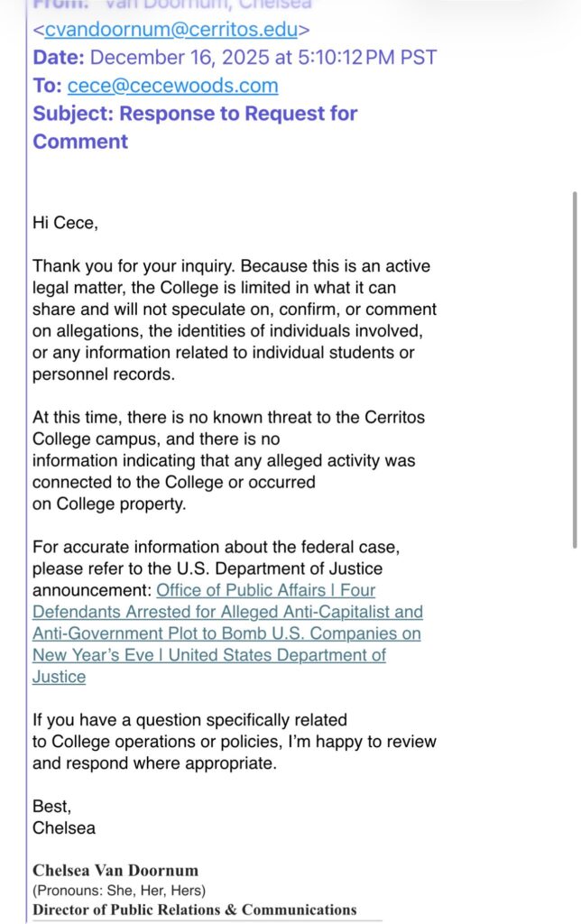This screenshot has width=581, height=924.
Task: Open the cece@cecewoods.com recipient address link
Action: tap(172, 86)
